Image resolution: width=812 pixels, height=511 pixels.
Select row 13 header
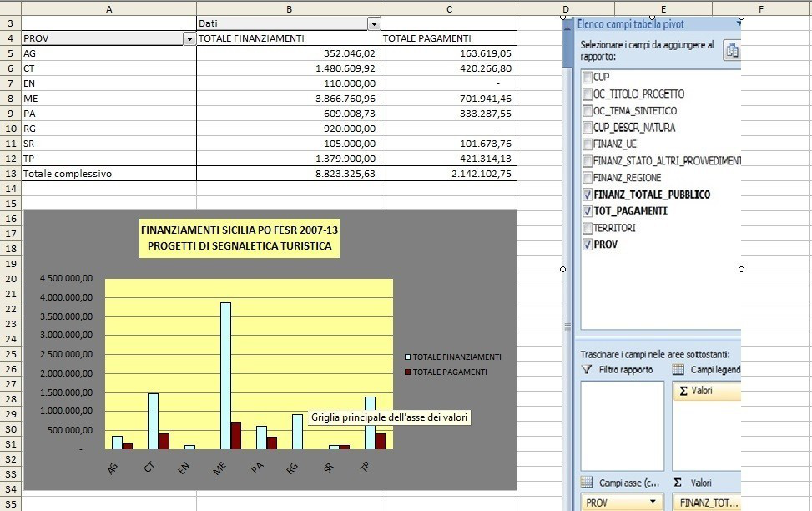(10, 174)
